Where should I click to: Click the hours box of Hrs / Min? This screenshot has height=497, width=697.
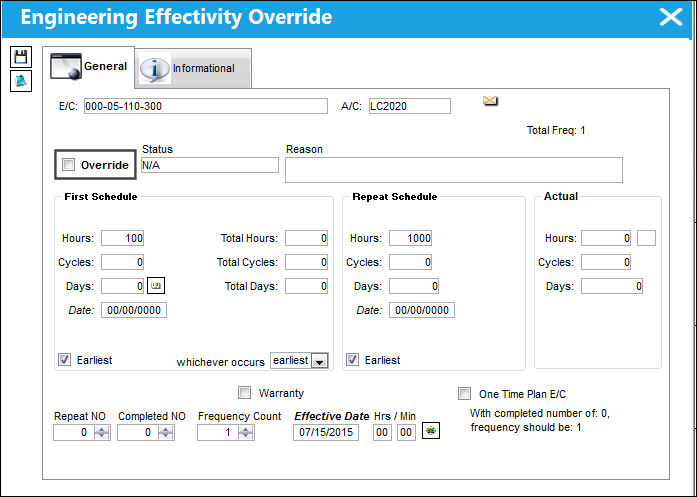coord(382,432)
